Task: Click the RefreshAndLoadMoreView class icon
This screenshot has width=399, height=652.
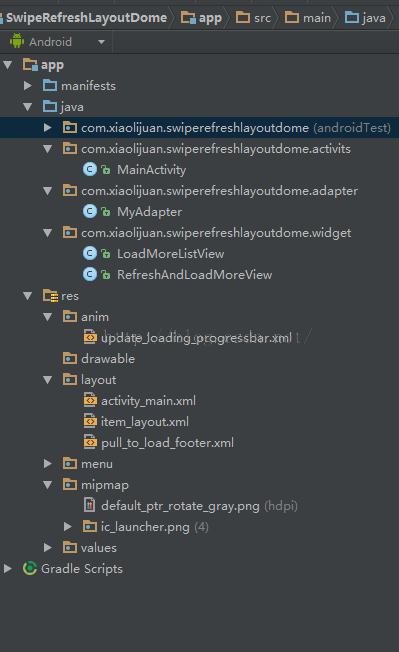Action: pos(90,274)
